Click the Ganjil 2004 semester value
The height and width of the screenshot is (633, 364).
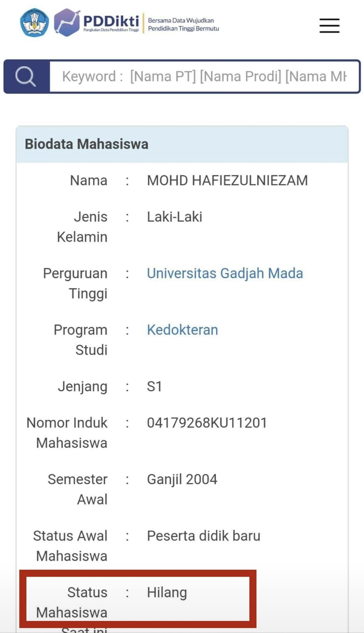182,480
